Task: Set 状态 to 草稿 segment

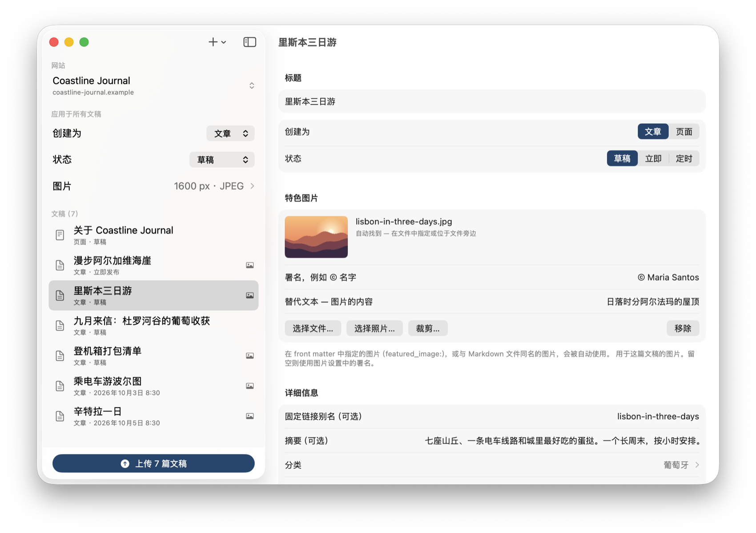Action: (x=622, y=159)
